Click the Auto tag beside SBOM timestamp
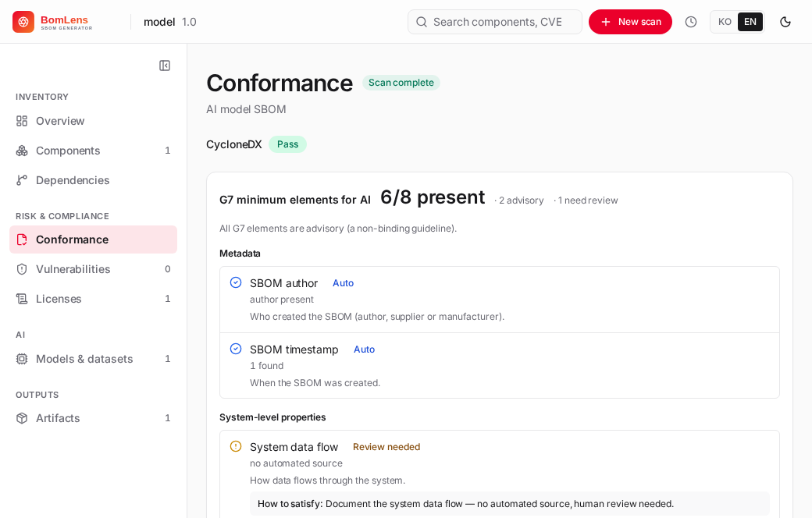 point(364,349)
